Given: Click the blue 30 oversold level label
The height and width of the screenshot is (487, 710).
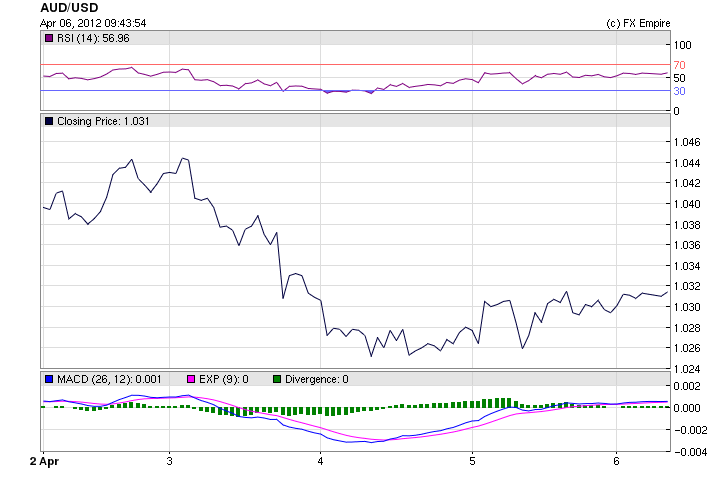Looking at the screenshot, I should point(678,91).
